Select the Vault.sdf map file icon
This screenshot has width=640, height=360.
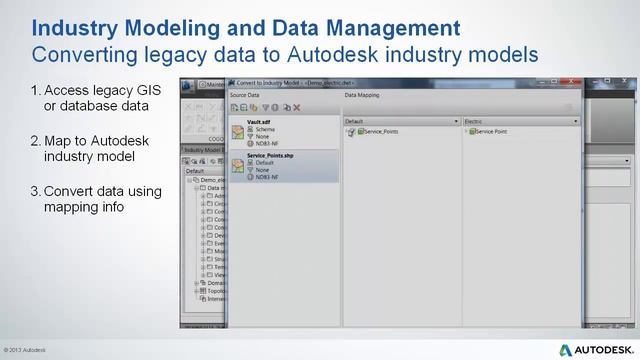[238, 132]
